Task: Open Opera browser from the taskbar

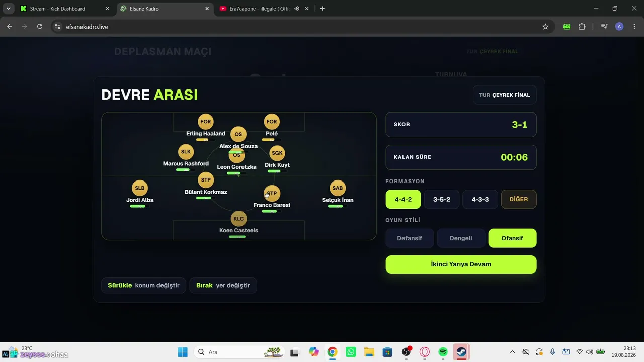Action: (x=425, y=352)
